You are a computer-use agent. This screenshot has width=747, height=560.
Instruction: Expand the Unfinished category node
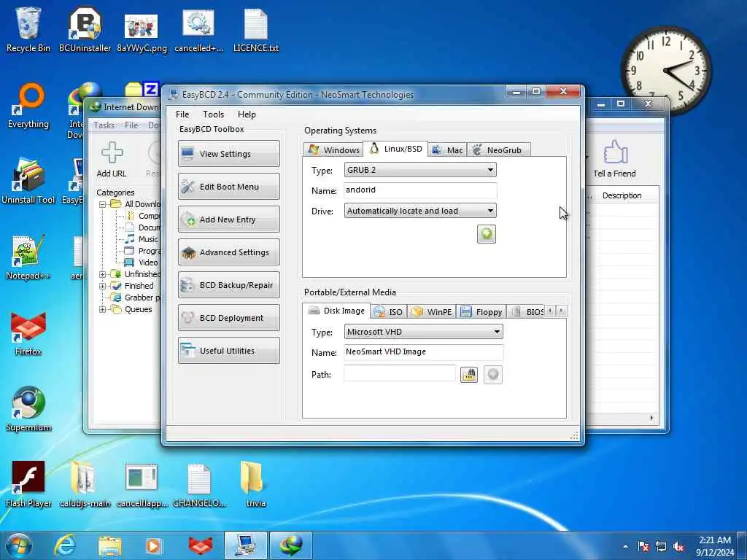[102, 274]
